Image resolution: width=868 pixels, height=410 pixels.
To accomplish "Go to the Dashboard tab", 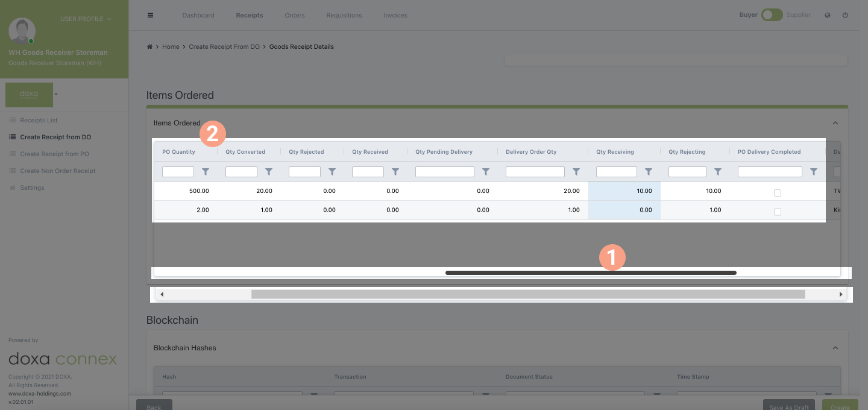I will (x=198, y=15).
